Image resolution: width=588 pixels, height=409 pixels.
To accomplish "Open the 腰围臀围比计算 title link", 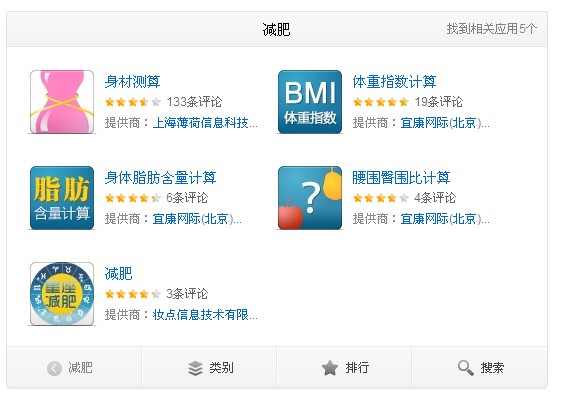I will [x=401, y=177].
